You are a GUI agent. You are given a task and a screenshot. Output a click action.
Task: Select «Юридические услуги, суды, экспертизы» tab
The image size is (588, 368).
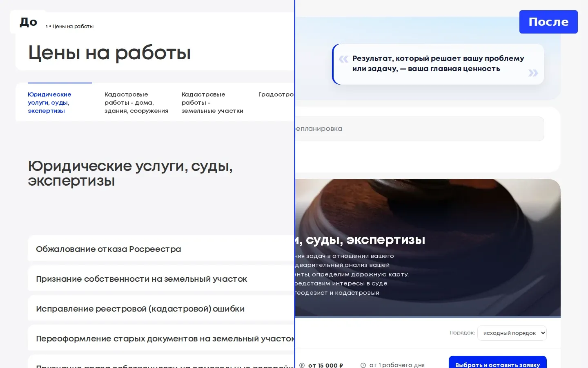49,102
